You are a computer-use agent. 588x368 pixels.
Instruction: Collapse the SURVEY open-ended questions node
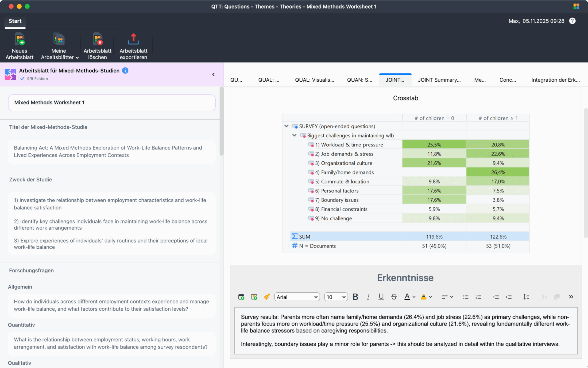click(x=286, y=126)
